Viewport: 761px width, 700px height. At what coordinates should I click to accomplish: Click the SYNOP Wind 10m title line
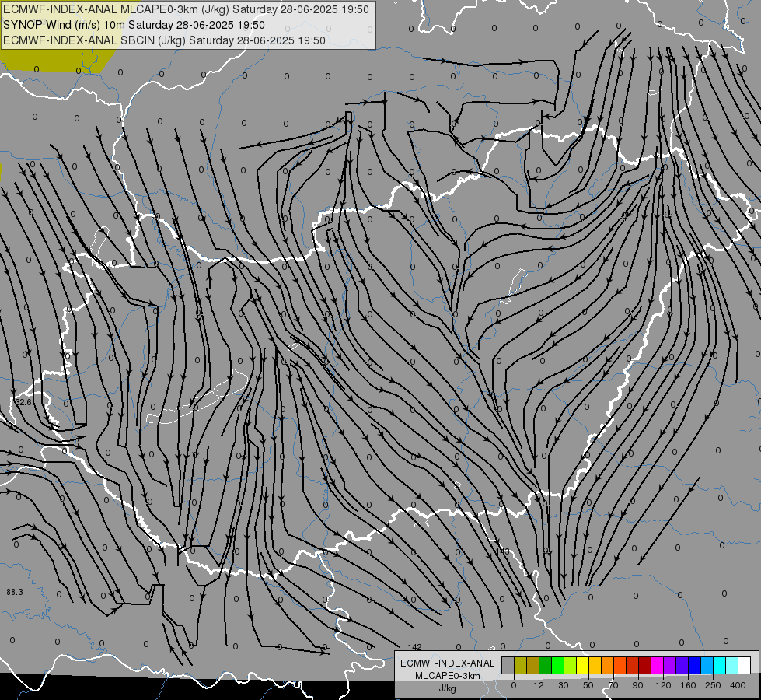(x=134, y=25)
